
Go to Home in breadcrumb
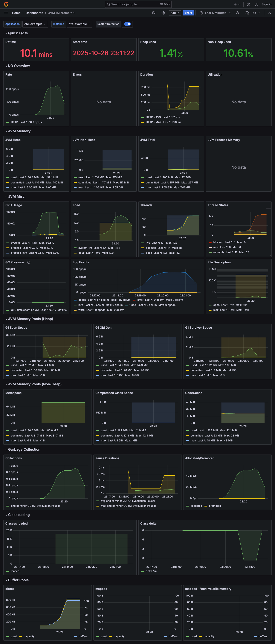16,13
